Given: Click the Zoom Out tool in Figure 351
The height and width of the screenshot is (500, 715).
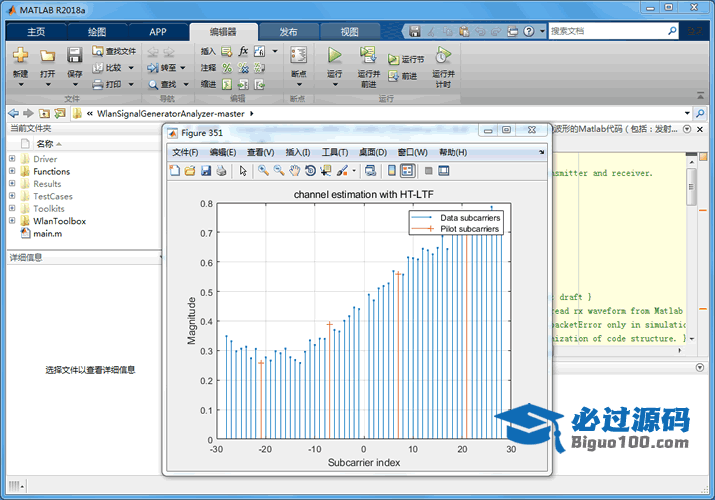Looking at the screenshot, I should pos(279,170).
